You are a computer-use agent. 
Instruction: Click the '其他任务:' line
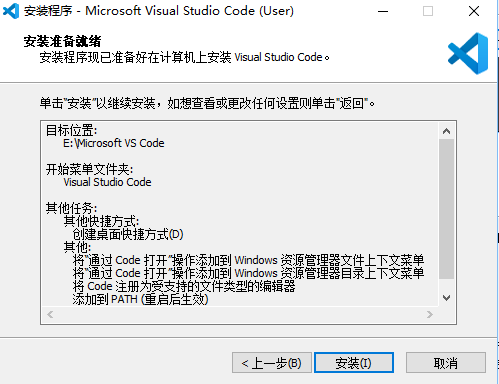(x=71, y=208)
